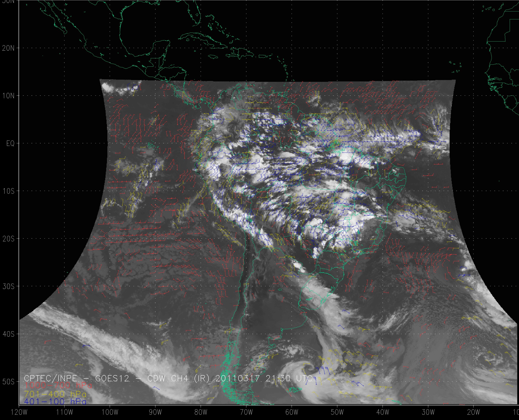The width and height of the screenshot is (519, 420).
Task: Click the red 1000-700 hPa legend label
Action: 58,385
